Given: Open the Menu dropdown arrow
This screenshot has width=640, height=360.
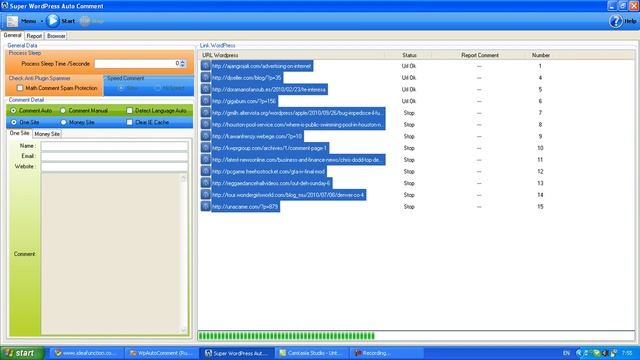Looking at the screenshot, I should pos(42,21).
